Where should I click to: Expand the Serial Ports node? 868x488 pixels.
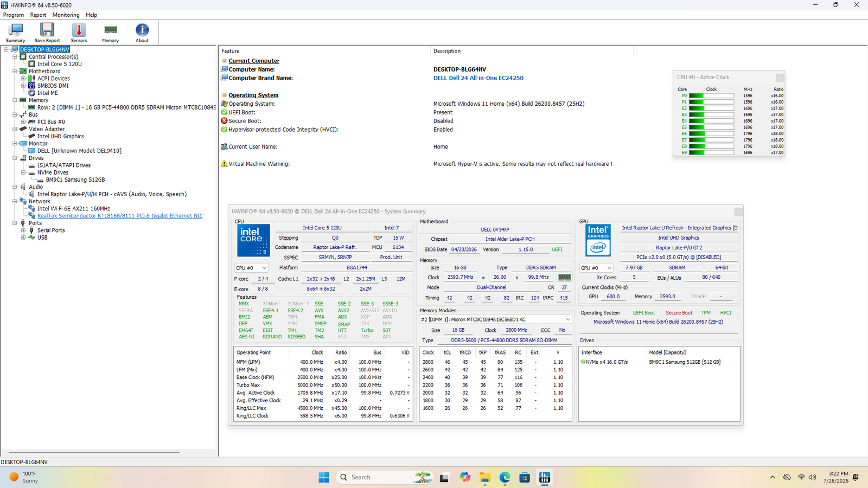[x=23, y=230]
